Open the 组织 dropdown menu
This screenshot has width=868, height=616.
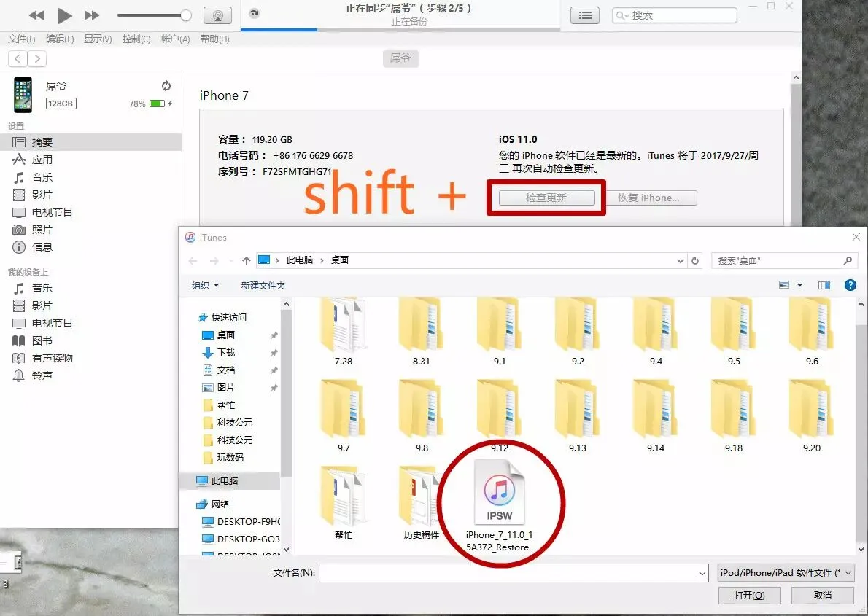[x=206, y=286]
